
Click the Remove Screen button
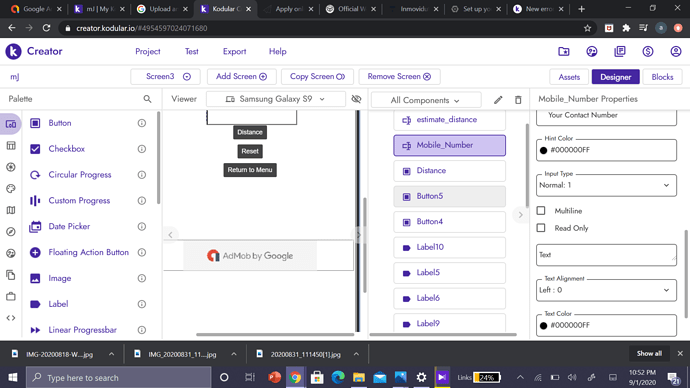coord(399,77)
